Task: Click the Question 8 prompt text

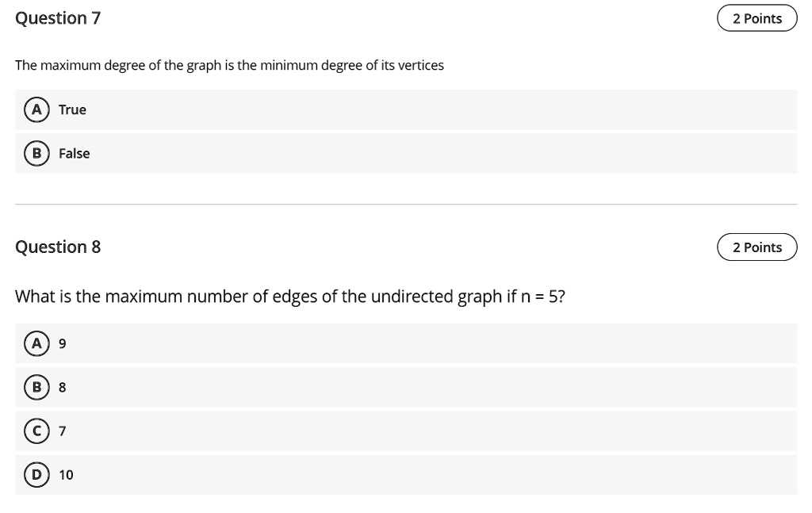Action: tap(290, 296)
